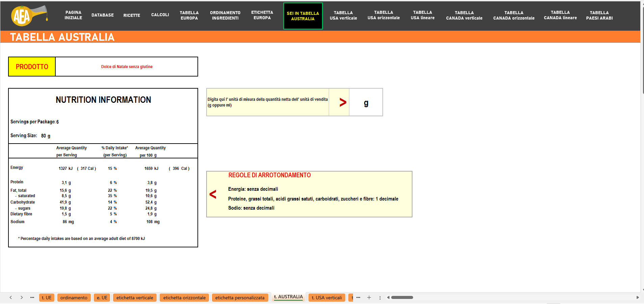Select Serving Size value 80 g
Viewport: 644px width, 304px height.
[46, 136]
